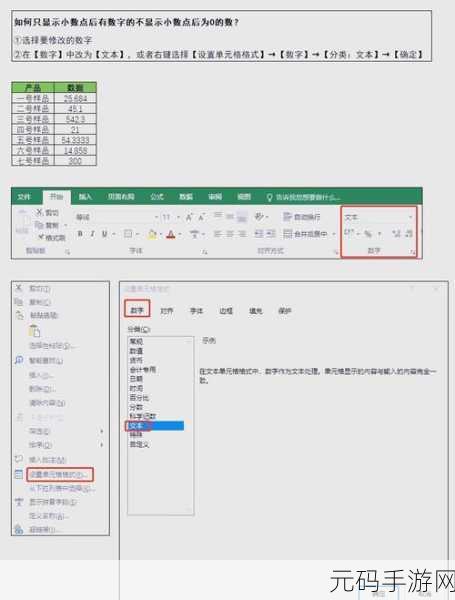Select 自定义 in the category list
Viewport: 455px width, 600px height.
(x=139, y=444)
